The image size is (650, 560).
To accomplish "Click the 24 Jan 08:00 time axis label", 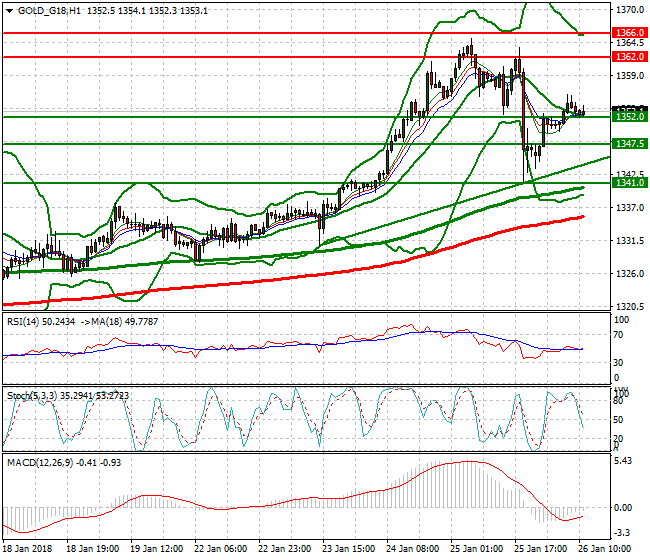I will coord(412,549).
